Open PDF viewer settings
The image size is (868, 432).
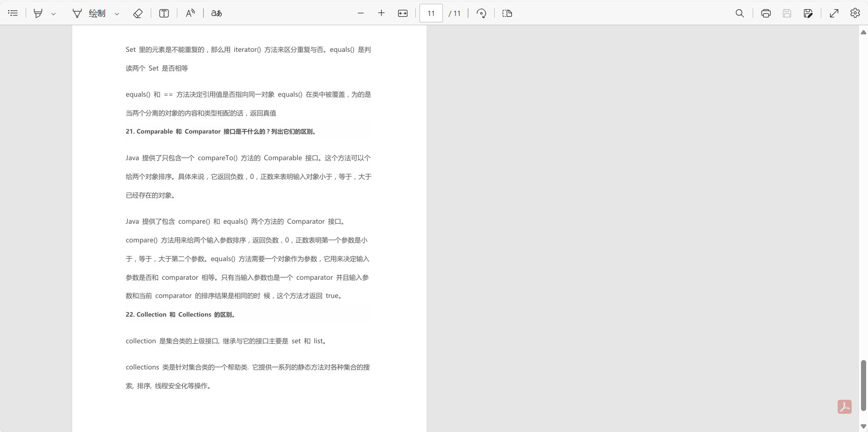coord(855,13)
